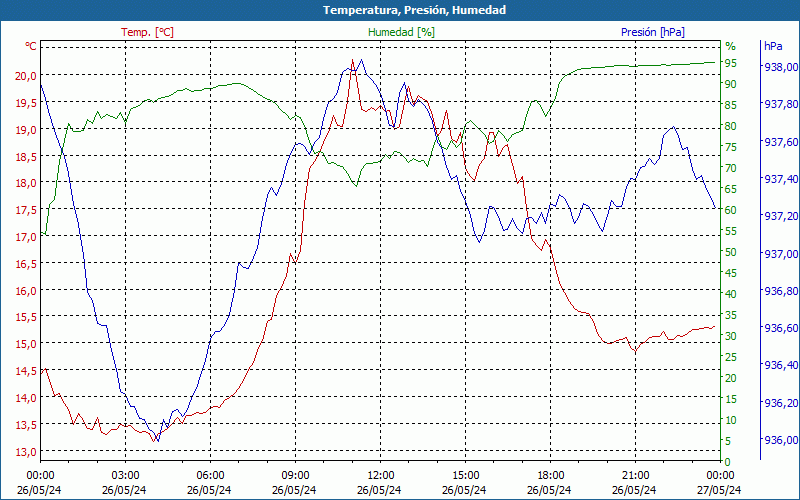Select the green "Humedad [%]" legend label

coord(402,32)
